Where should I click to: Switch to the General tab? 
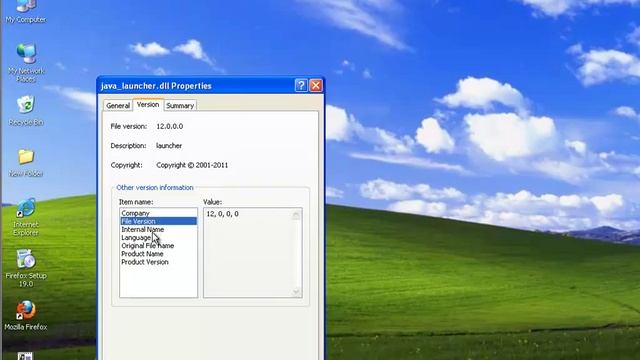click(x=118, y=106)
